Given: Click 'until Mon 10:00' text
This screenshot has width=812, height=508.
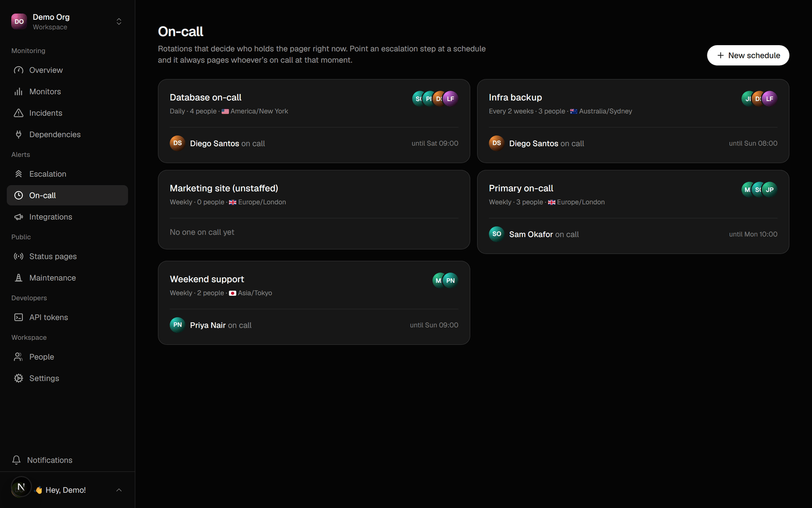Looking at the screenshot, I should coord(753,234).
